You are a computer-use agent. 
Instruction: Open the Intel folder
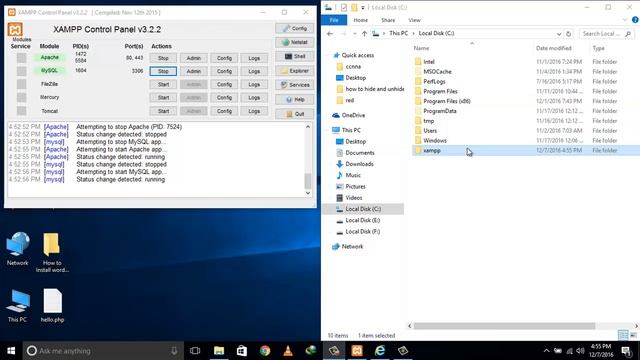(x=429, y=62)
